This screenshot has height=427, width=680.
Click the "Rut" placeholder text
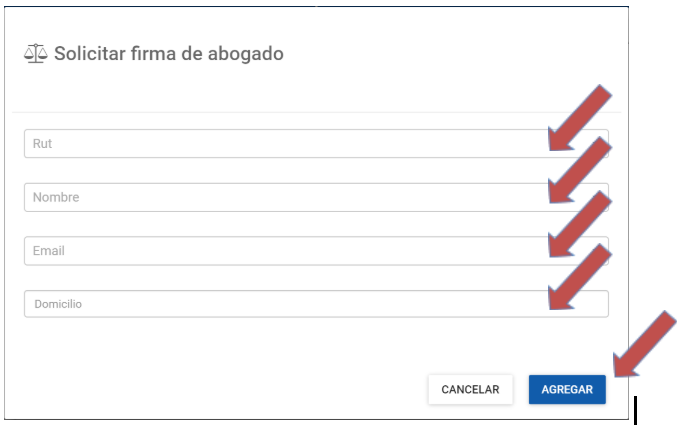42,144
